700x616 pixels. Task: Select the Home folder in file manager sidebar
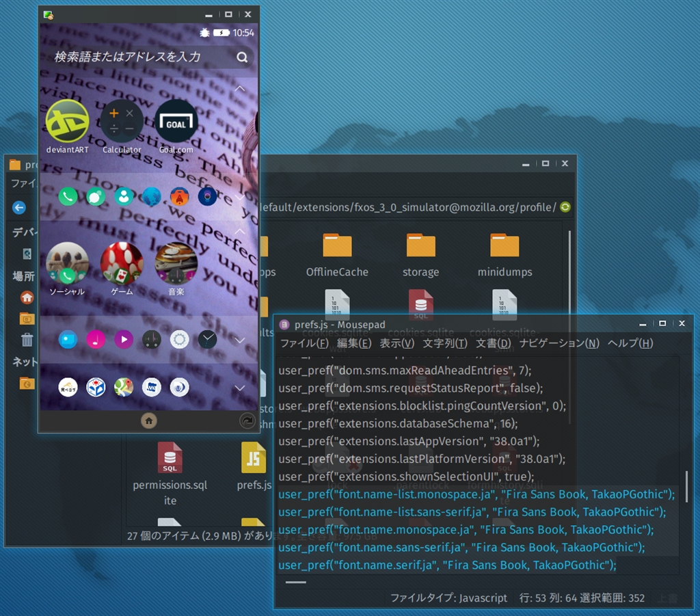(x=27, y=297)
